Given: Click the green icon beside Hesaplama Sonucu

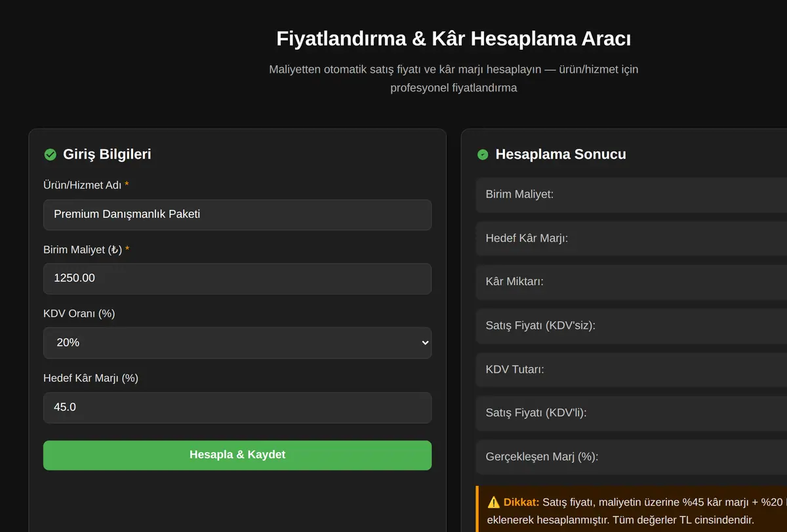Looking at the screenshot, I should click(483, 155).
